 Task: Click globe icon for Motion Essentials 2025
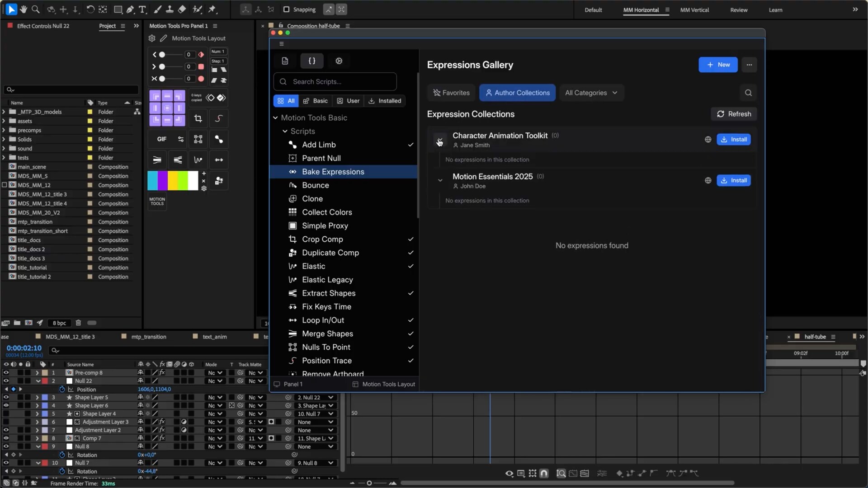coord(708,180)
